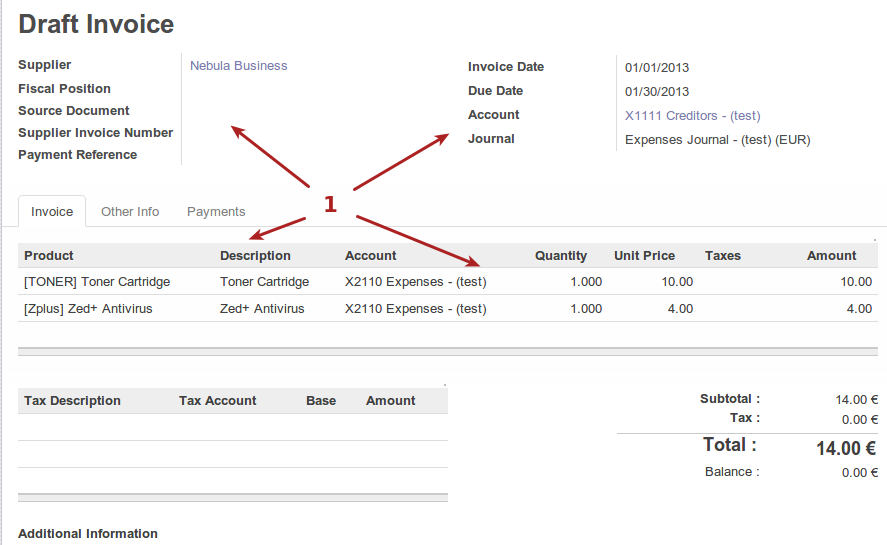This screenshot has width=887, height=545.
Task: Click the Quantity column header
Action: [x=561, y=256]
